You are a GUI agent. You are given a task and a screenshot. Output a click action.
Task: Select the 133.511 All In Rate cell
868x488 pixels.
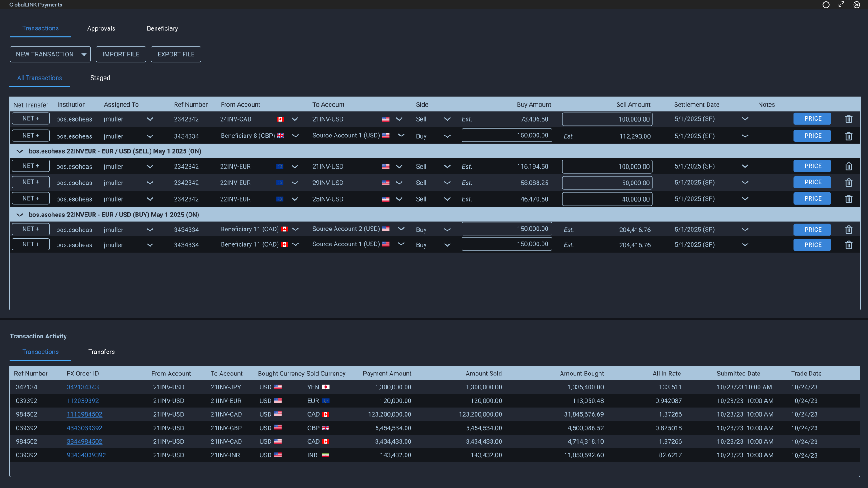click(x=670, y=387)
